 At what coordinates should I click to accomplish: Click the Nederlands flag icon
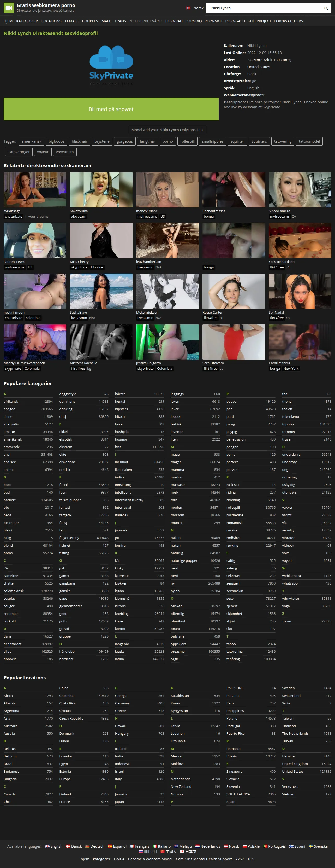coord(198,846)
